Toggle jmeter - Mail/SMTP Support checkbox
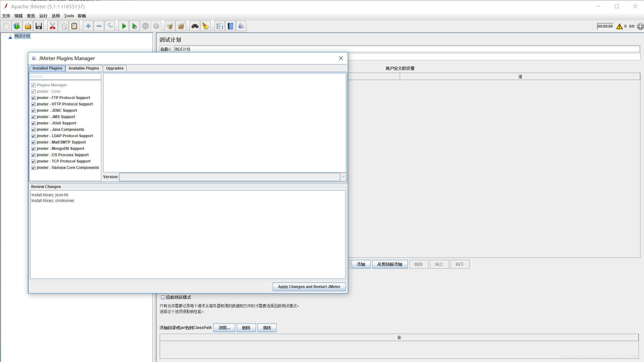 coord(33,142)
